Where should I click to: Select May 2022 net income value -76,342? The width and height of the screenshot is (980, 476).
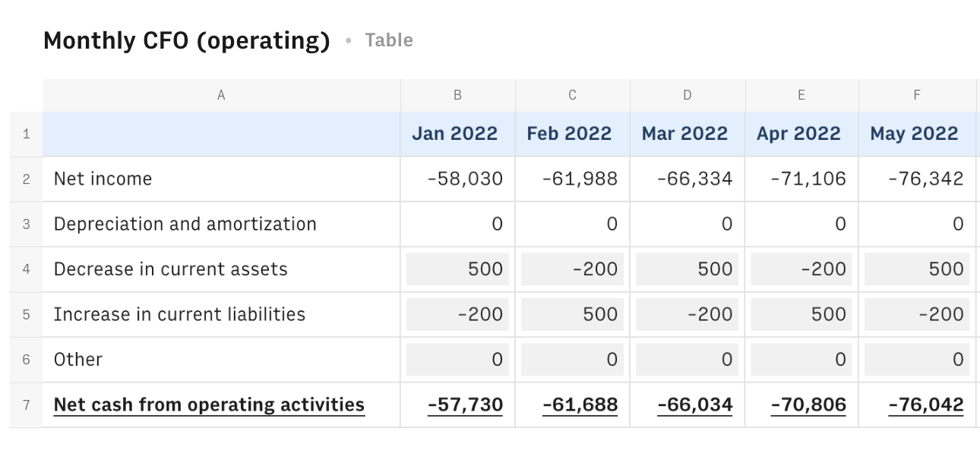(925, 179)
